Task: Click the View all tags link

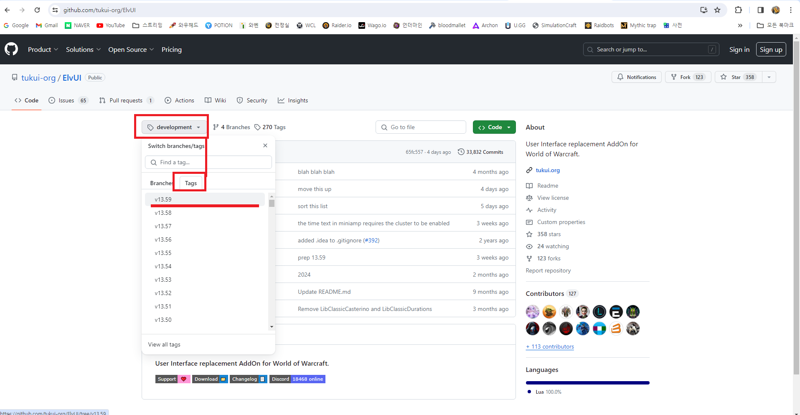Action: [x=164, y=344]
